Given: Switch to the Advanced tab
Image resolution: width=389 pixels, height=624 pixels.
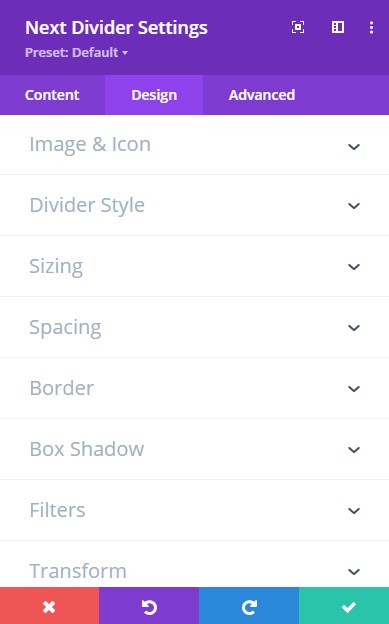Looking at the screenshot, I should pos(262,95).
